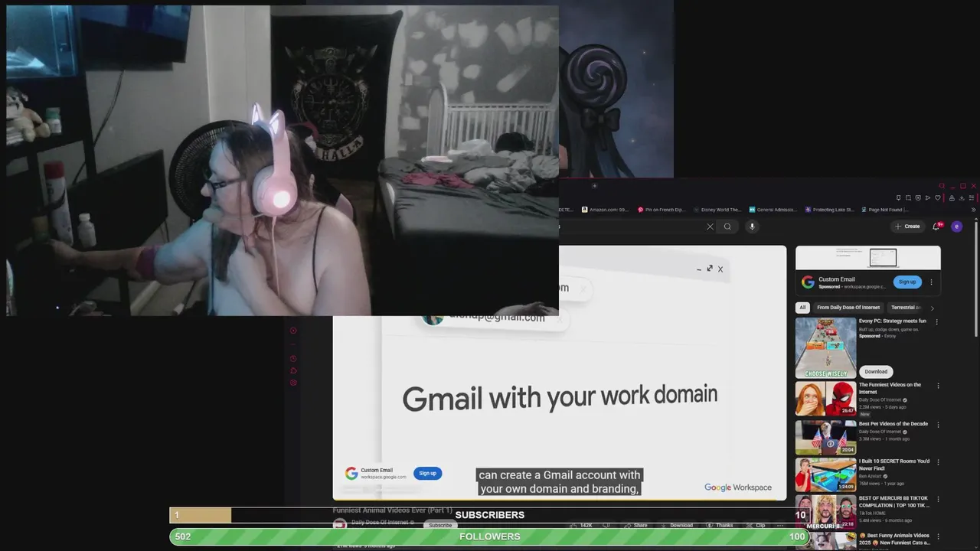This screenshot has height=551, width=980.
Task: Click the heart bookmark icon in toolbar
Action: pos(938,197)
